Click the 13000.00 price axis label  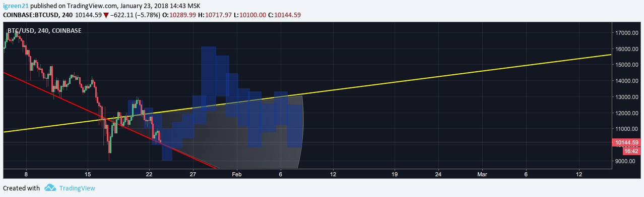[x=626, y=97]
